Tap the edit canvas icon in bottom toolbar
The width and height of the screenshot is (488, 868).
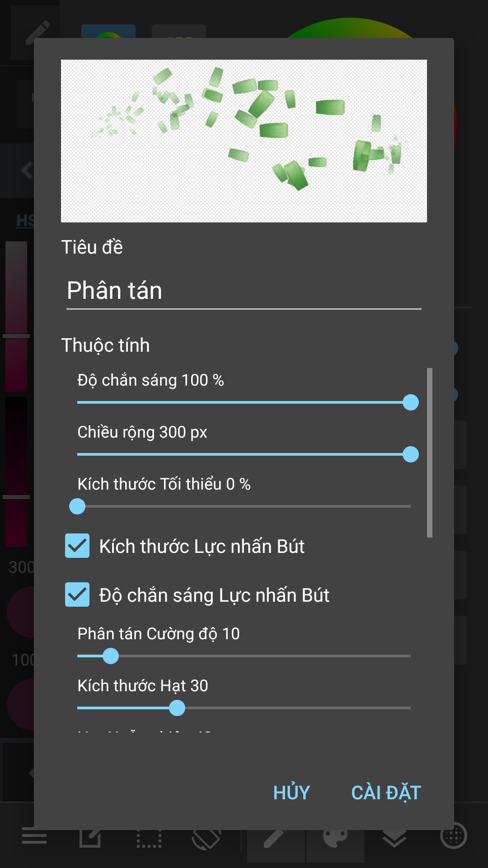[90, 838]
